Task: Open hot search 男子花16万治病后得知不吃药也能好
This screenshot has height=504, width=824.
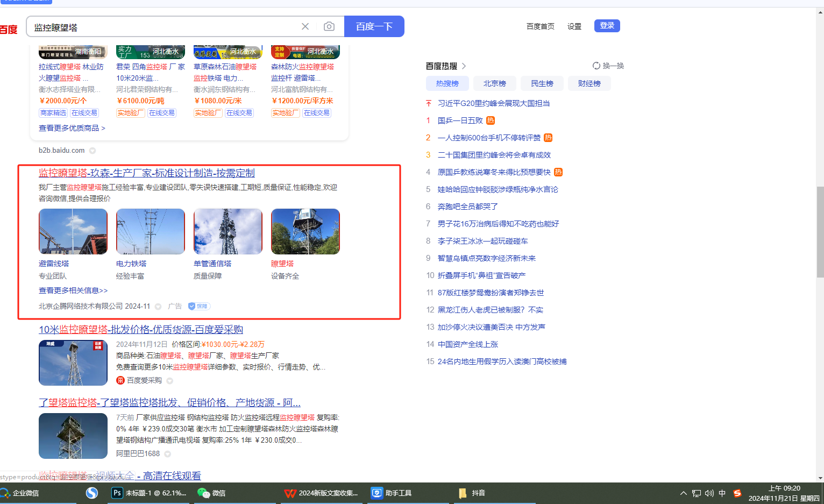Action: 499,224
